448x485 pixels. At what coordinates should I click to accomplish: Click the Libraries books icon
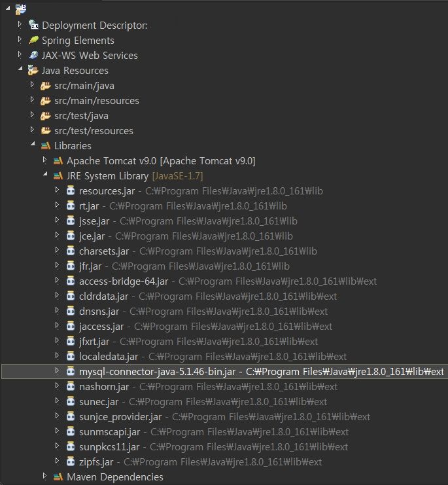(x=46, y=145)
